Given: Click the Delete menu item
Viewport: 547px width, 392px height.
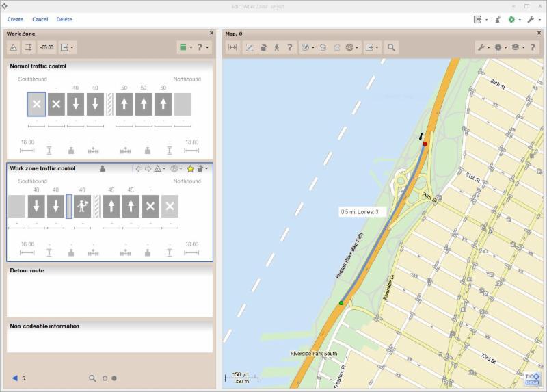Looking at the screenshot, I should coord(64,19).
